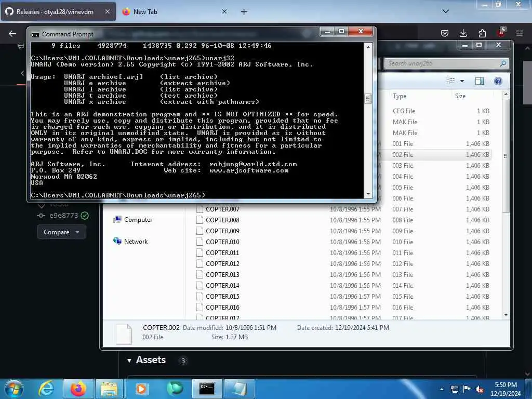Viewport: 532px width, 399px height.
Task: Click the muted volume tray icon
Action: coord(480,389)
